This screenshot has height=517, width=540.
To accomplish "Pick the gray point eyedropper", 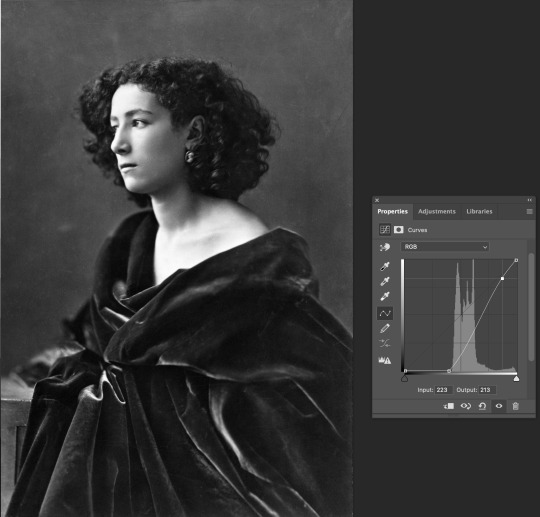I will pos(385,281).
